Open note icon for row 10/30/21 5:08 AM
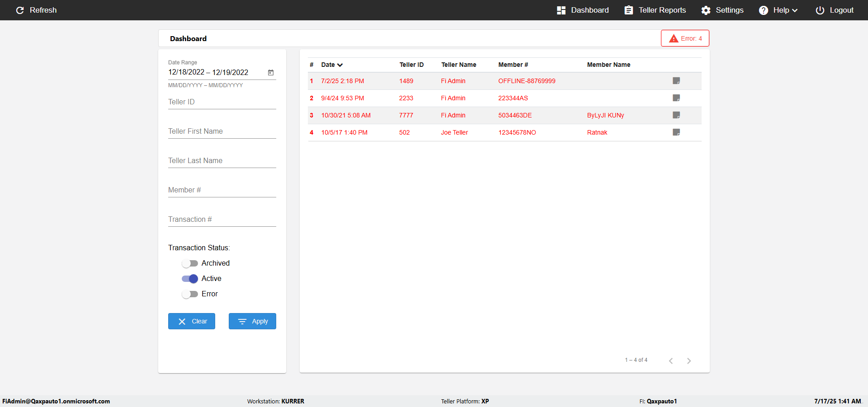868x407 pixels. point(676,115)
